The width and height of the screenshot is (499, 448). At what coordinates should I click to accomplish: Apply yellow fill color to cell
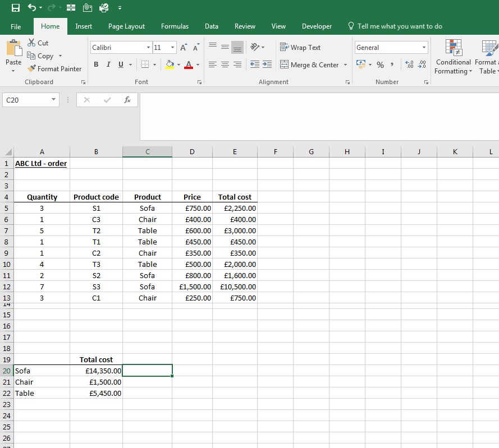pos(170,65)
